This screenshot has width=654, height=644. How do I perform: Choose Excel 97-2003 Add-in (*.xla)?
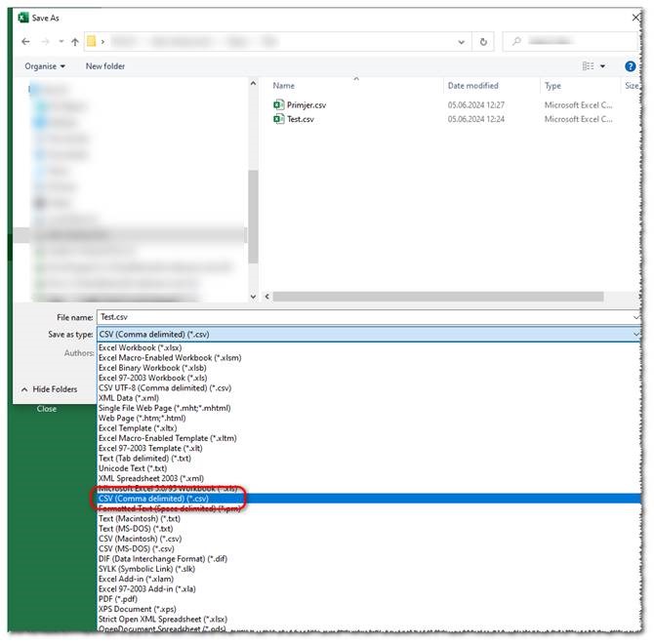[146, 589]
